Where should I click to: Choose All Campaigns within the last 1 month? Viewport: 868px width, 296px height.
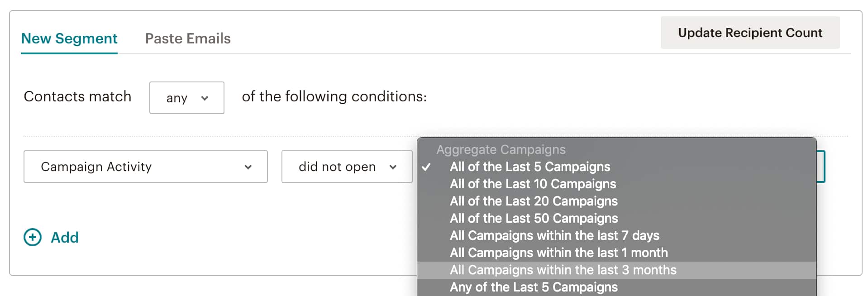558,253
